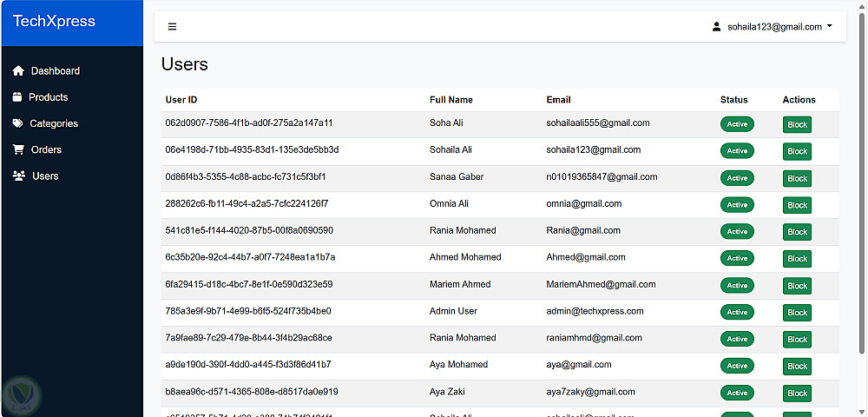Click the user profile avatar icon
Image resolution: width=868 pixels, height=417 pixels.
click(x=716, y=27)
